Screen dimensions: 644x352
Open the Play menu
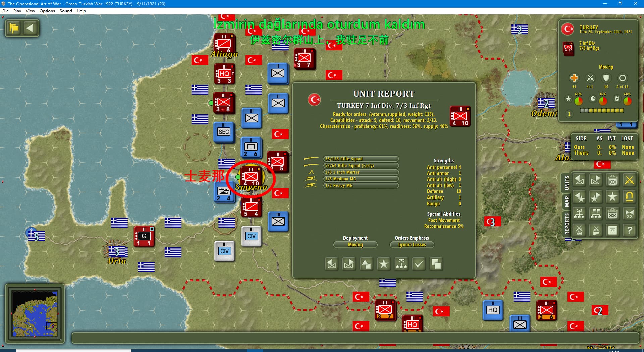pos(17,11)
